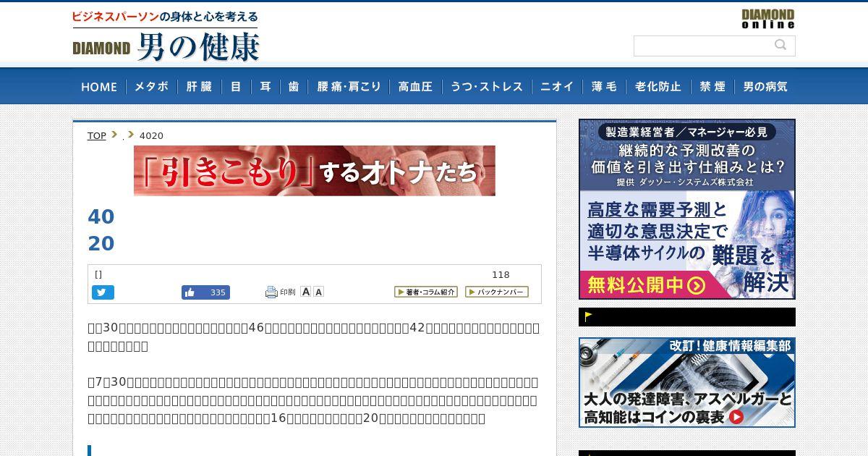
Task: Click the red play arrow in sidebar banner
Action: point(736,417)
